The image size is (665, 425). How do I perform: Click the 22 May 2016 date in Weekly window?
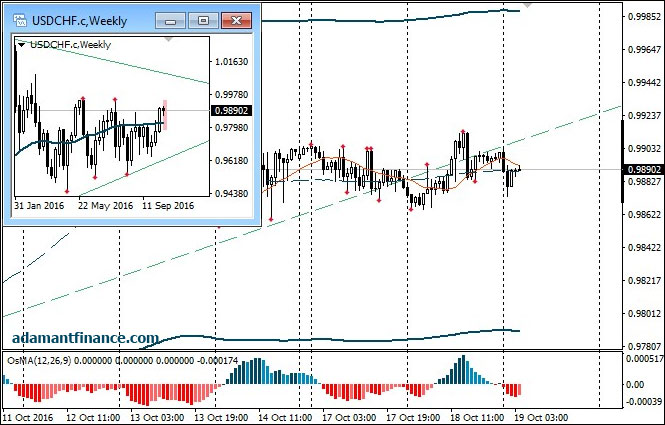point(106,206)
